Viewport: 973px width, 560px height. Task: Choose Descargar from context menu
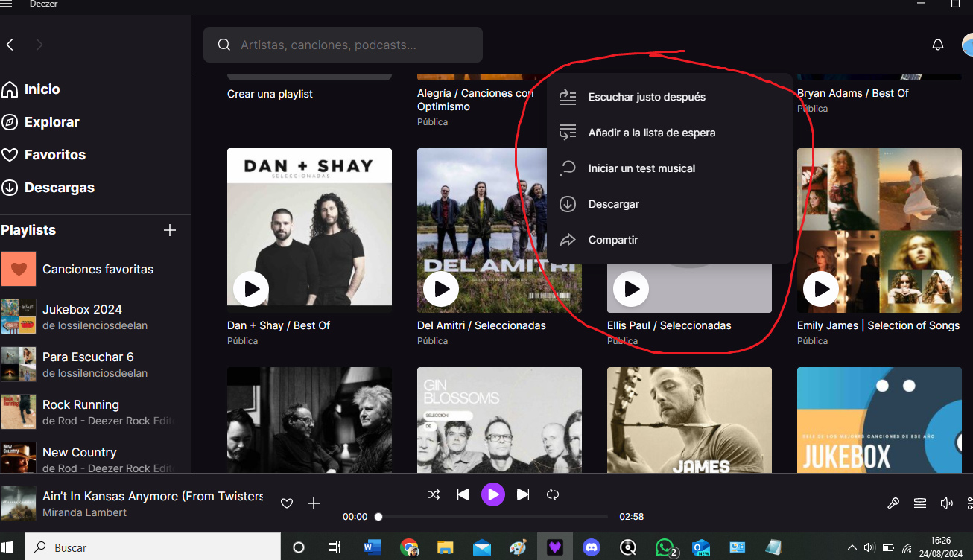tap(669, 204)
